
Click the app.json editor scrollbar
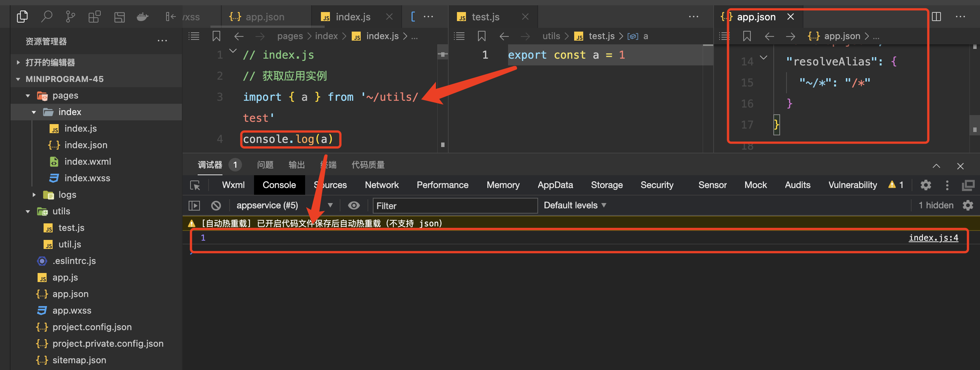[975, 99]
